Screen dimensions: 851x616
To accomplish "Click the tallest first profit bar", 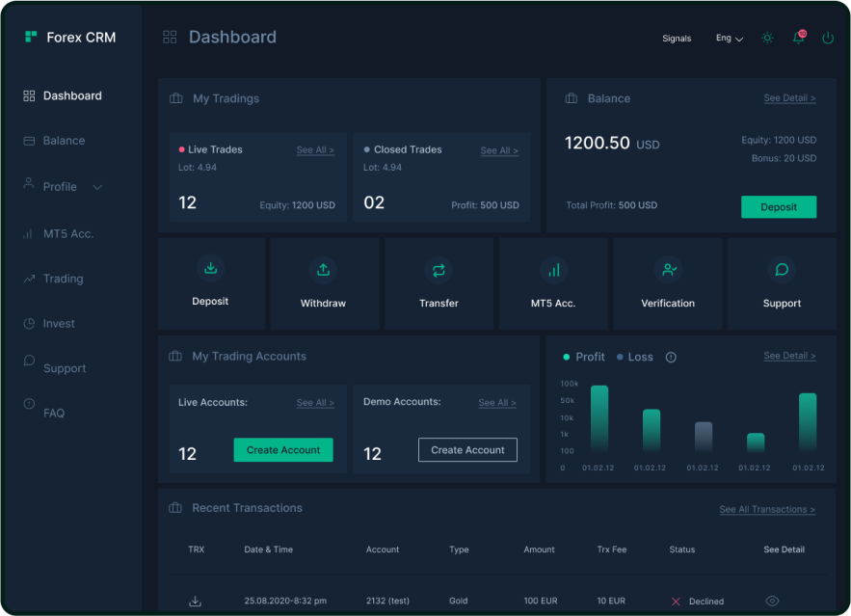I will [599, 418].
